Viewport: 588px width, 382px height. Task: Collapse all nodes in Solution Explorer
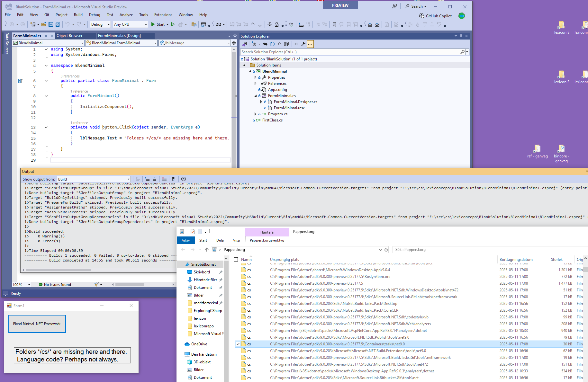(279, 44)
